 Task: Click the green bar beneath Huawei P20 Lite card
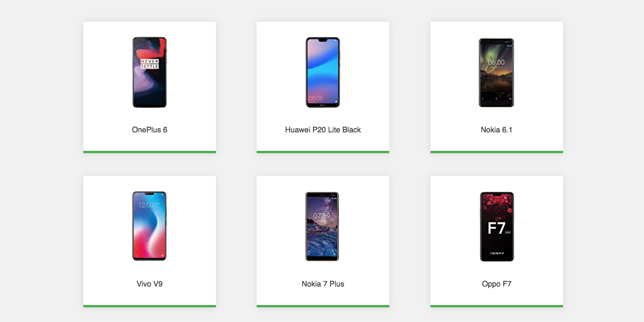pos(323,152)
